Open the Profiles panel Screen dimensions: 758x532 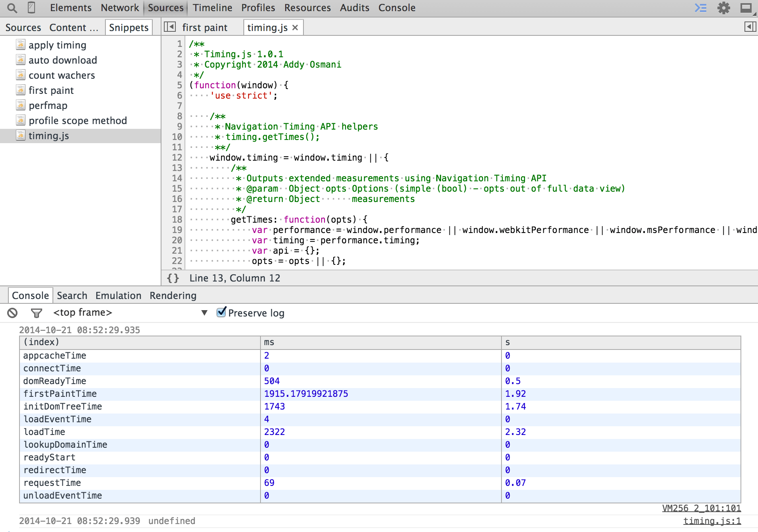point(258,8)
